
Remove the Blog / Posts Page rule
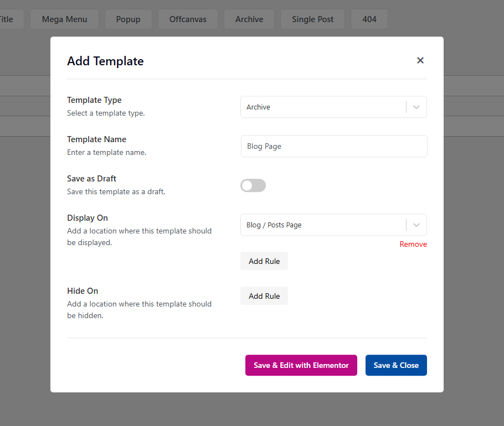pyautogui.click(x=413, y=245)
